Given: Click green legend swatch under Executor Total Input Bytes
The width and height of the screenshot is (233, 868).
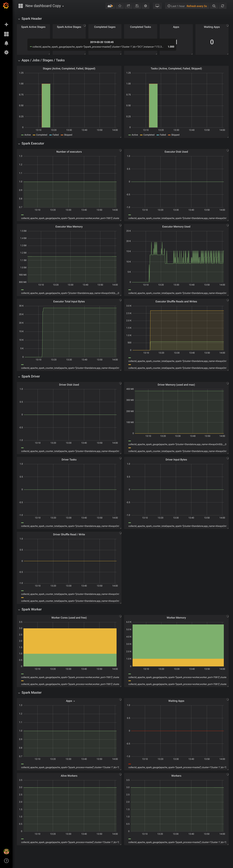Looking at the screenshot, I should 22,365.
